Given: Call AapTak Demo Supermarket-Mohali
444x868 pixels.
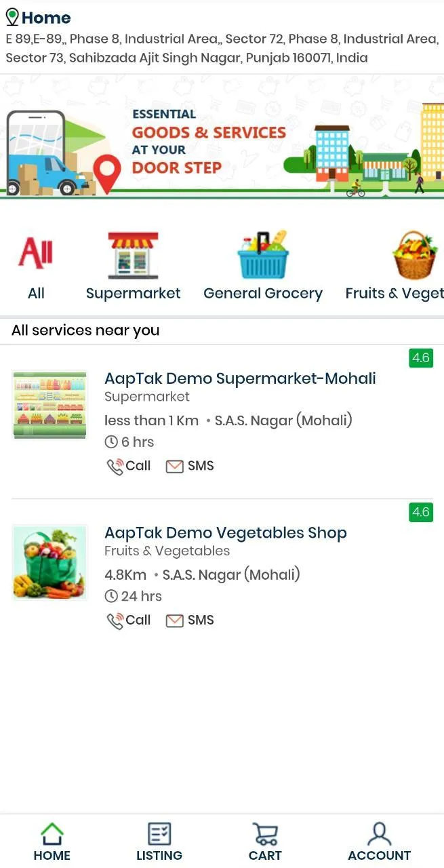Looking at the screenshot, I should (x=129, y=466).
